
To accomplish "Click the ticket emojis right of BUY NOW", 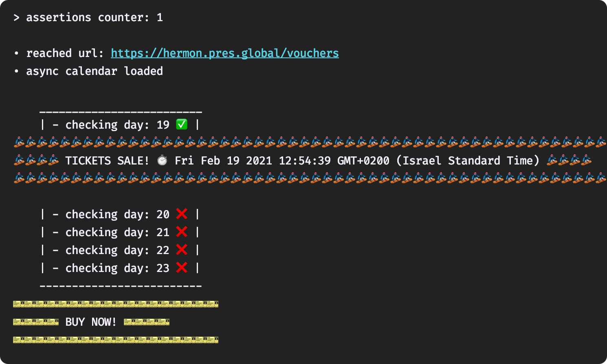I will click(x=147, y=322).
